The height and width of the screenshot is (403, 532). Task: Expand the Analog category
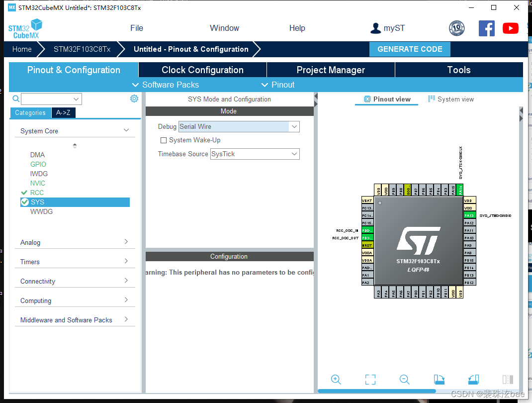point(126,242)
